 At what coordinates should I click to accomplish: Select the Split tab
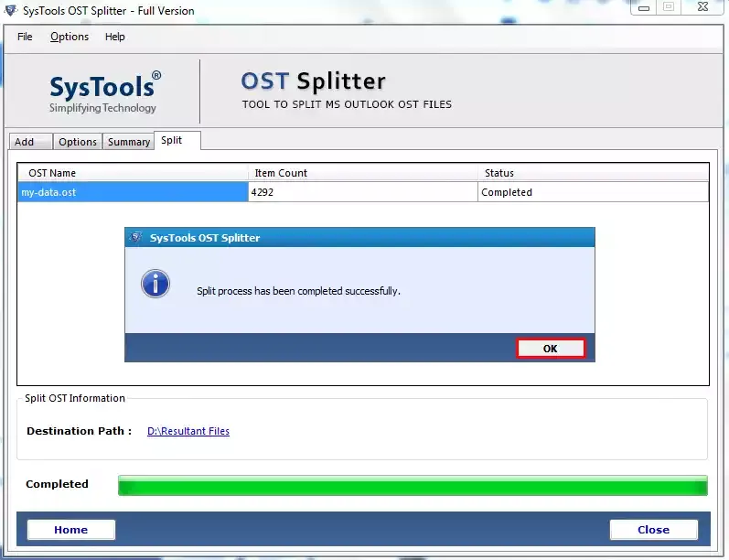177,141
